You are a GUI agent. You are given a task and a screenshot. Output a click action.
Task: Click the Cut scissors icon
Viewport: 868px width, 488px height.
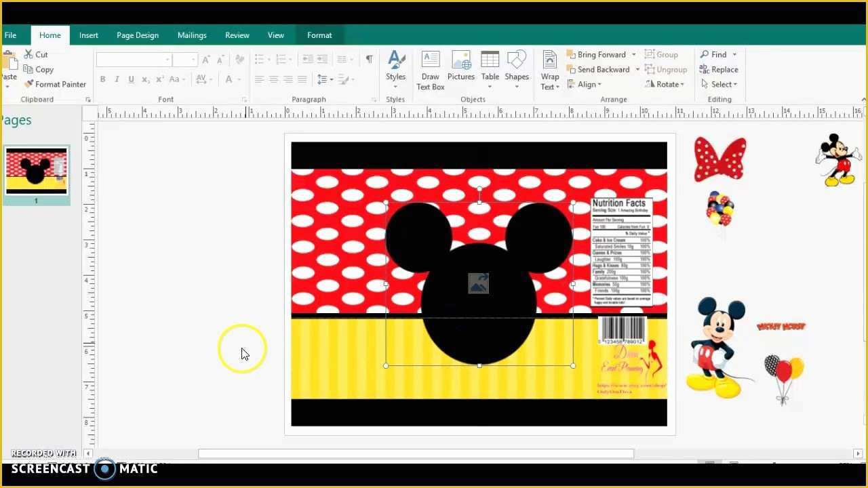[28, 54]
